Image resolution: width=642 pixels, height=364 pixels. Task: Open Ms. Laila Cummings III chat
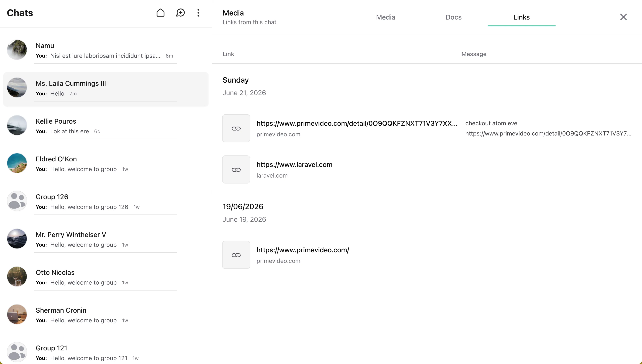pos(106,89)
